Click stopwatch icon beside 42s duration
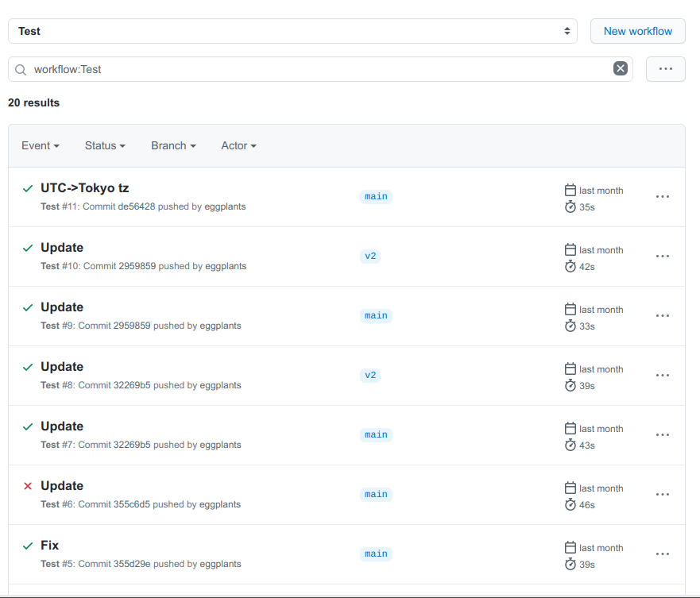 coord(570,266)
